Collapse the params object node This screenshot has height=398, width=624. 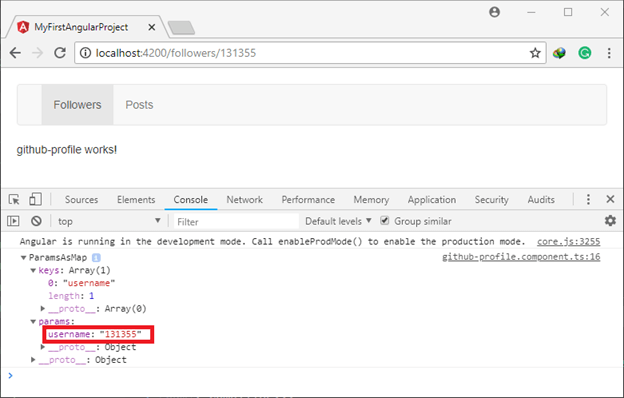pyautogui.click(x=33, y=322)
